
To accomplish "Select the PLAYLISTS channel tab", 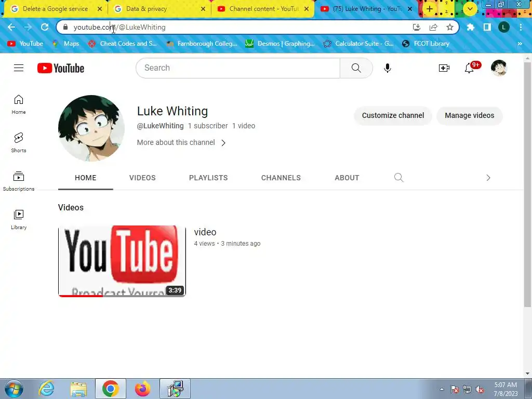I will click(x=208, y=178).
